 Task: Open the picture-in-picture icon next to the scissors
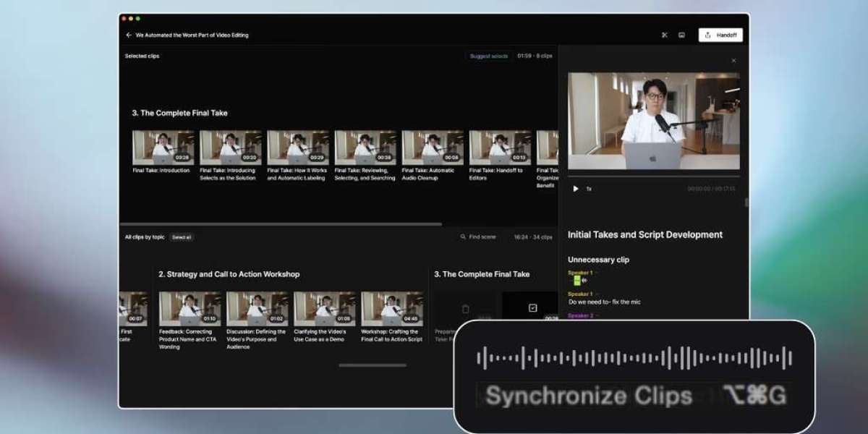pyautogui.click(x=681, y=35)
